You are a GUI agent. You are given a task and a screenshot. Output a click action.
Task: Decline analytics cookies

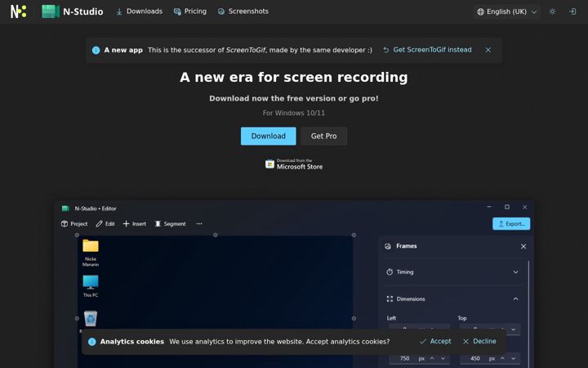479,341
